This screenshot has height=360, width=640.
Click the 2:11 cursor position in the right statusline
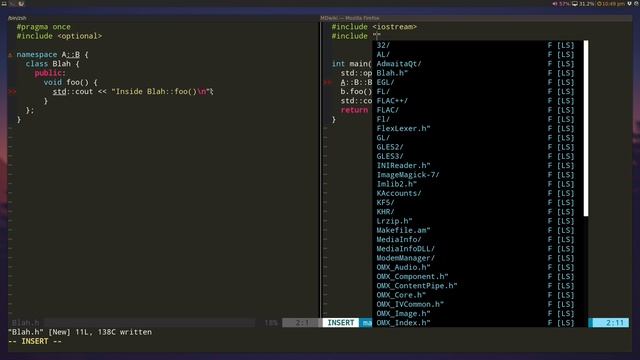615,323
